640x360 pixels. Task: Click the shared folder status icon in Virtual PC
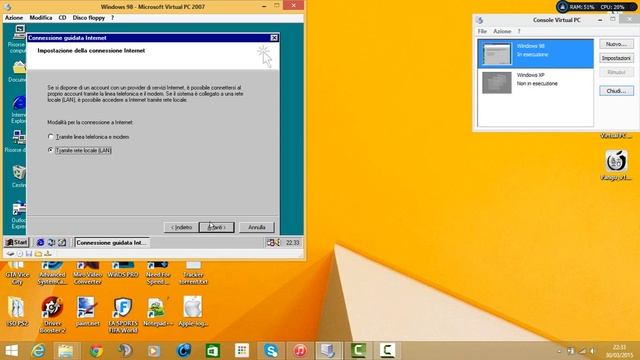pos(38,254)
